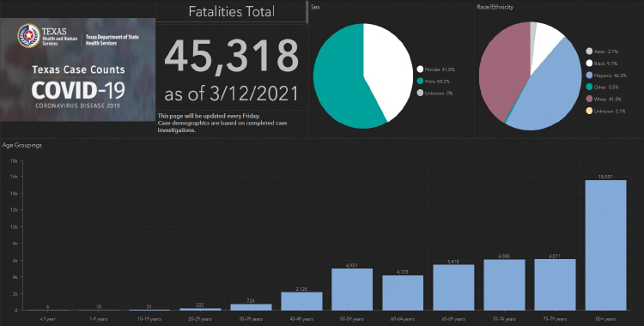Viewport: 644px width, 326px height.
Task: Click the mauve White slice of race pie
Action: (x=503, y=69)
